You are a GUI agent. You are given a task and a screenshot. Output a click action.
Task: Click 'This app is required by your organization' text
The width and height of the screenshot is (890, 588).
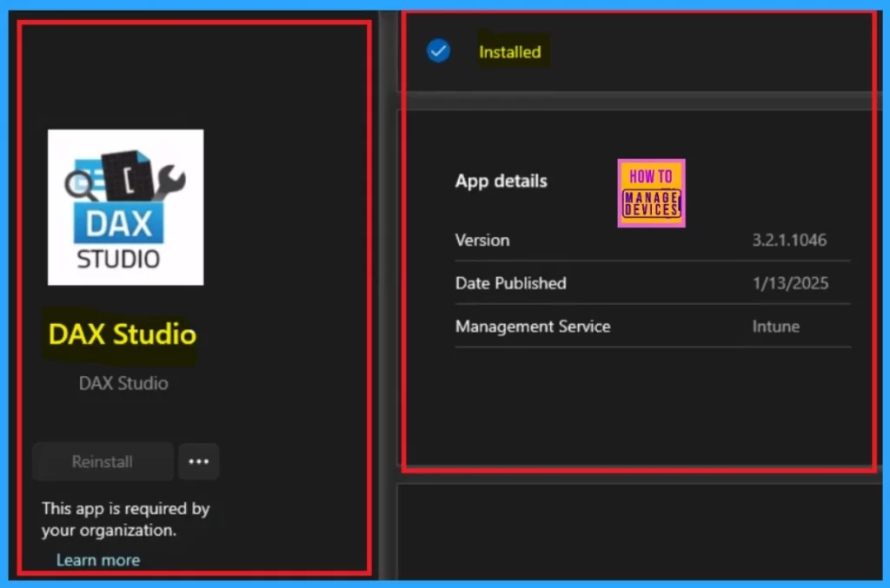pos(125,519)
